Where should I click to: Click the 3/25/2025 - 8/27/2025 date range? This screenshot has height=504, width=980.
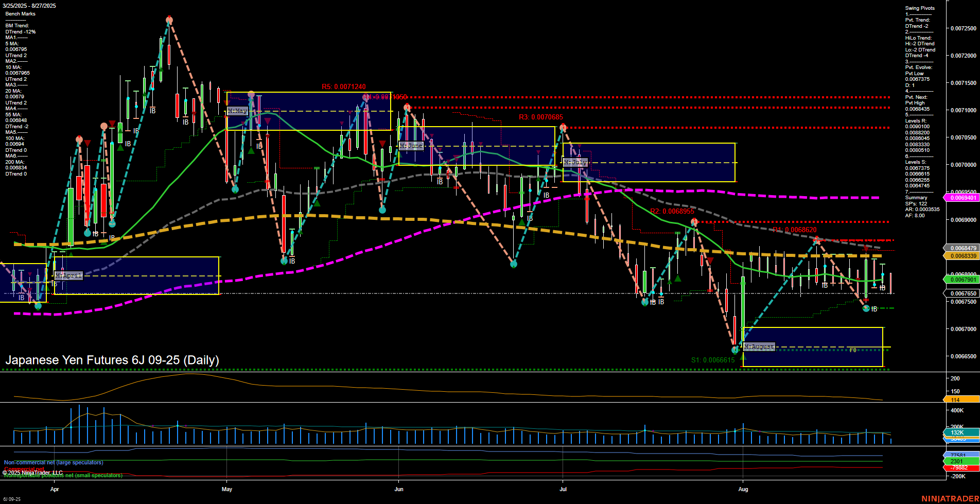29,6
